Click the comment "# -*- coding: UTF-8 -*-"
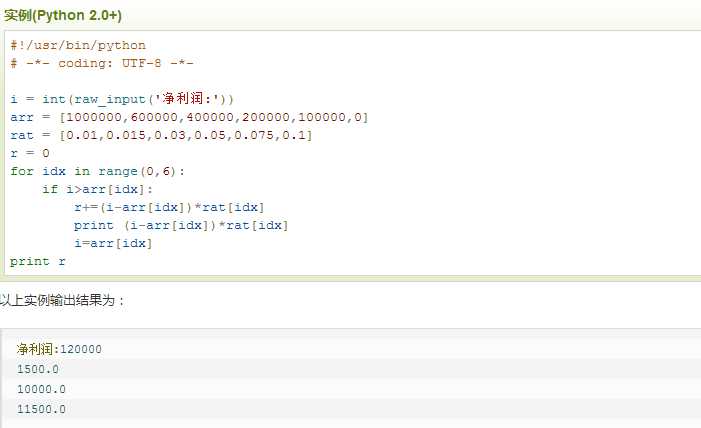The height and width of the screenshot is (428, 701). 102,63
